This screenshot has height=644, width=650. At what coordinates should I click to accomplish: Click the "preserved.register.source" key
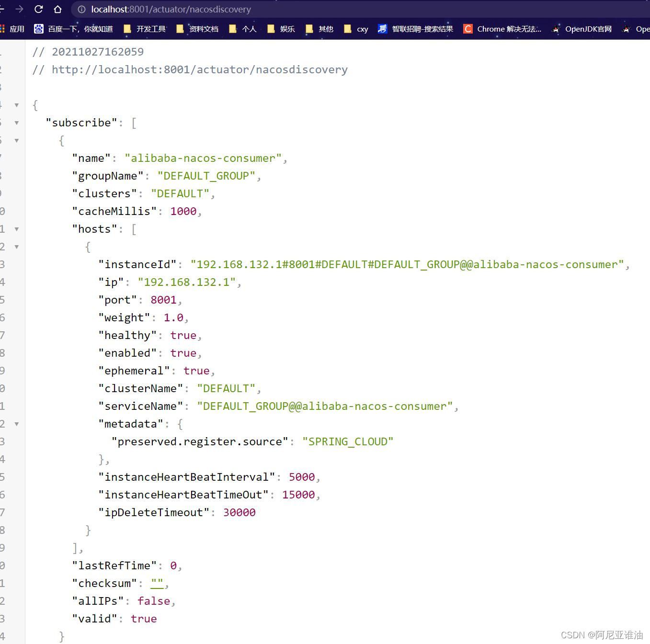[200, 441]
